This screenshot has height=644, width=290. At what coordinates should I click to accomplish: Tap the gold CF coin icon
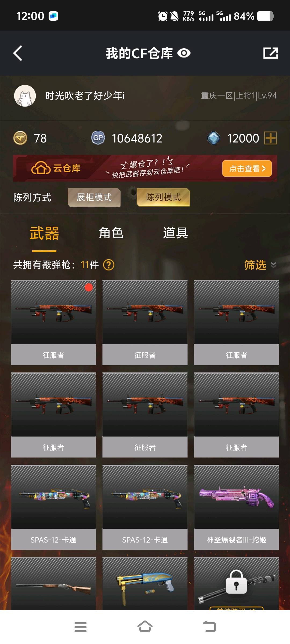pos(20,138)
